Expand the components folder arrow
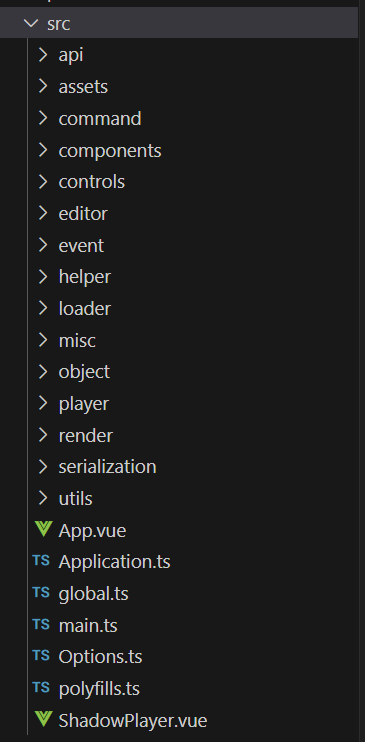Viewport: 365px width, 742px height. click(x=43, y=150)
